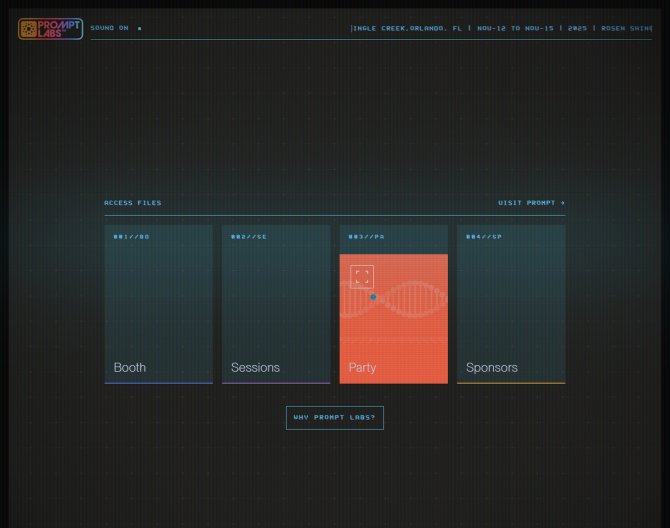670x528 pixels.
Task: Click the Prompt Labs logo
Action: [50, 29]
